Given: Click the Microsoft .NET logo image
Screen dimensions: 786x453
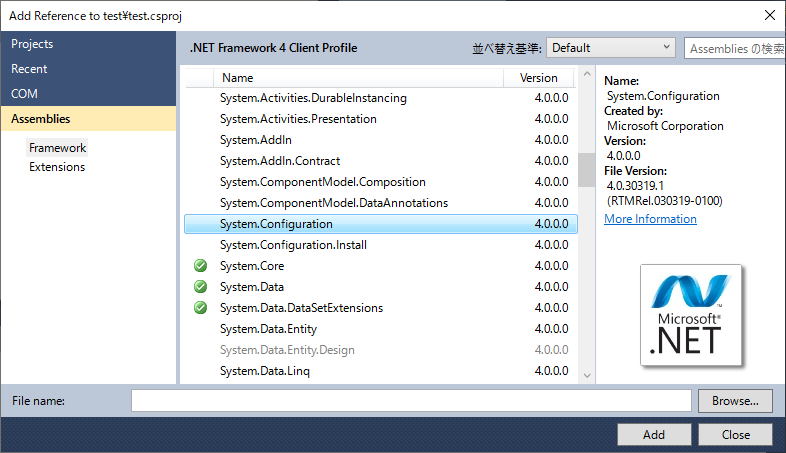Looking at the screenshot, I should (x=691, y=315).
